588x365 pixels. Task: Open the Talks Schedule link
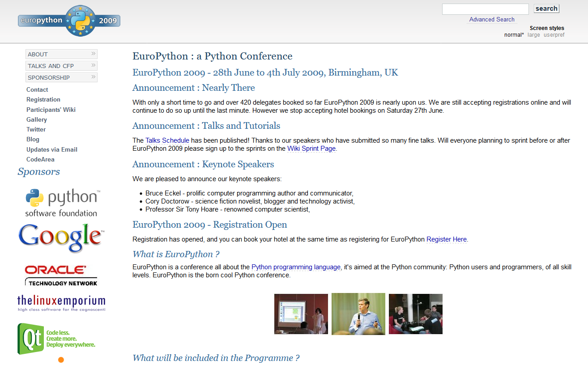[x=167, y=140]
